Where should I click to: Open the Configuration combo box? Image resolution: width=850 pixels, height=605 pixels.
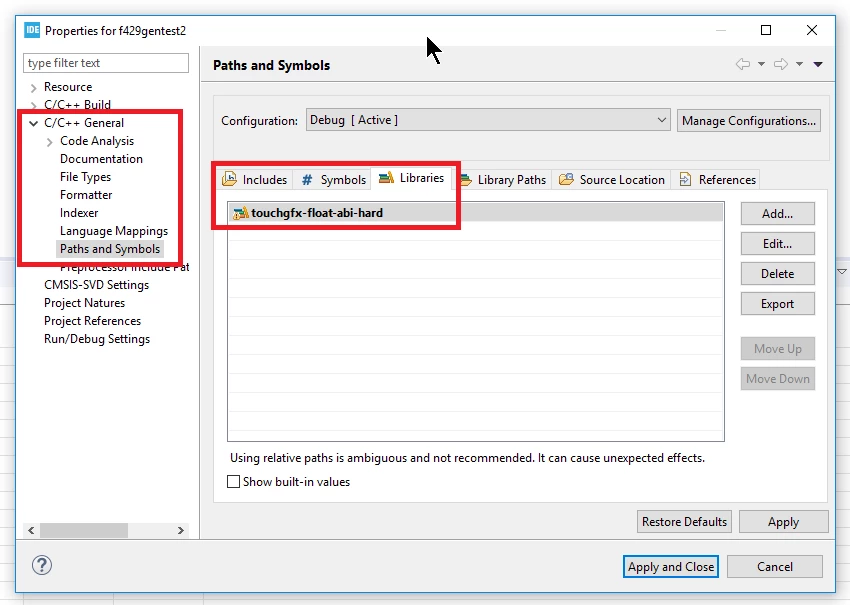click(488, 120)
